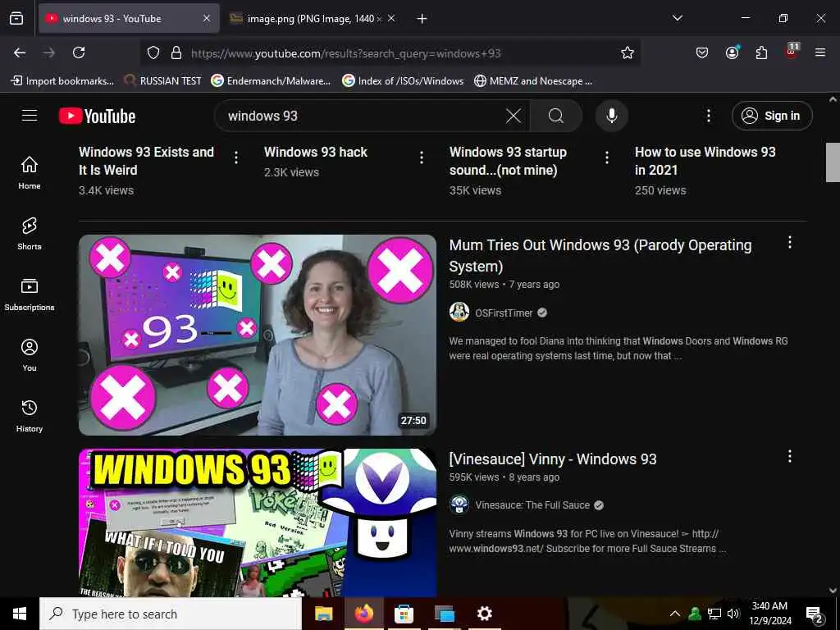Sign in to YouTube
The image size is (840, 630).
tap(772, 116)
